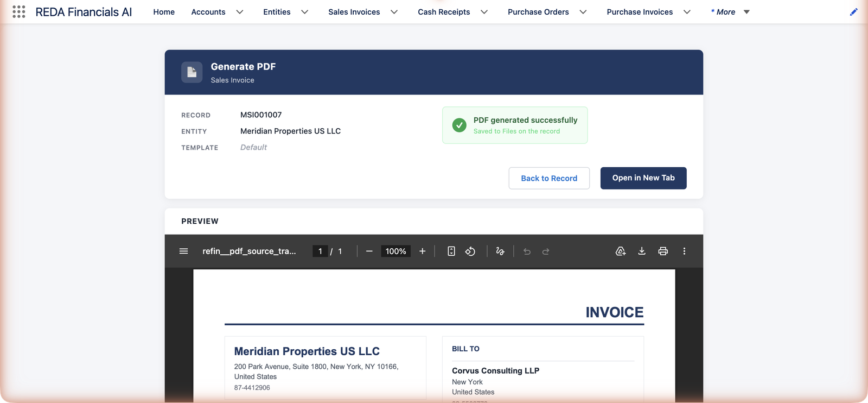The height and width of the screenshot is (403, 868).
Task: Open the Accounts tab
Action: pos(208,12)
